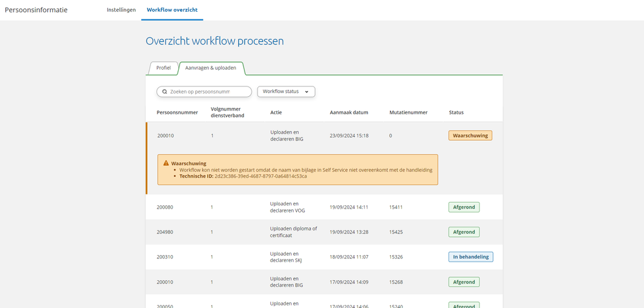Click the Status column header
This screenshot has height=308, width=644.
456,112
